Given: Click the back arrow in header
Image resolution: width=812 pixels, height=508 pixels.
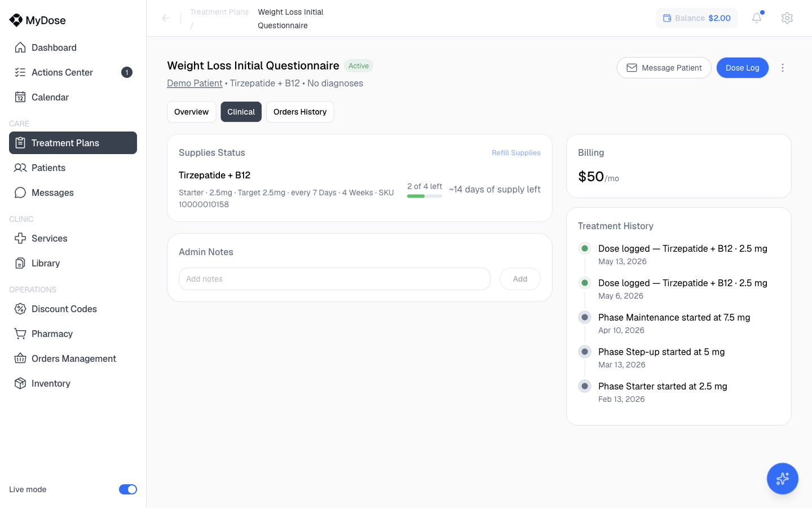Looking at the screenshot, I should (166, 18).
